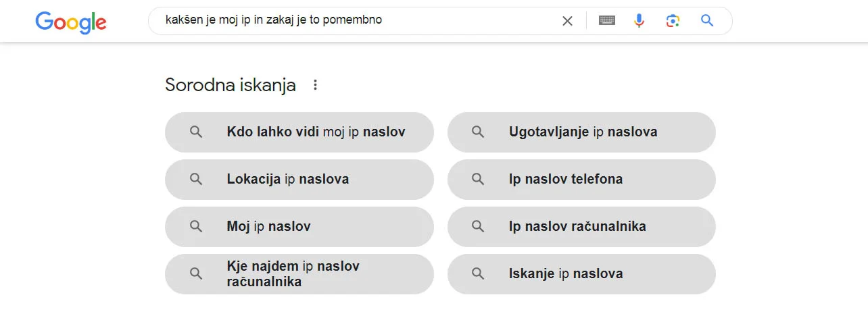
Task: Pick the "Iskanje ip naslova" related search
Action: pyautogui.click(x=566, y=274)
